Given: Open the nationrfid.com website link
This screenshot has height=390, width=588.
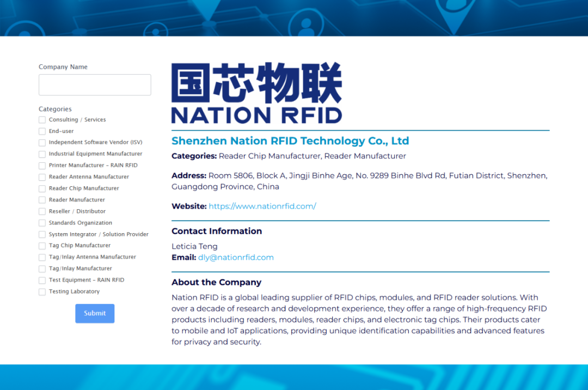Looking at the screenshot, I should (262, 206).
